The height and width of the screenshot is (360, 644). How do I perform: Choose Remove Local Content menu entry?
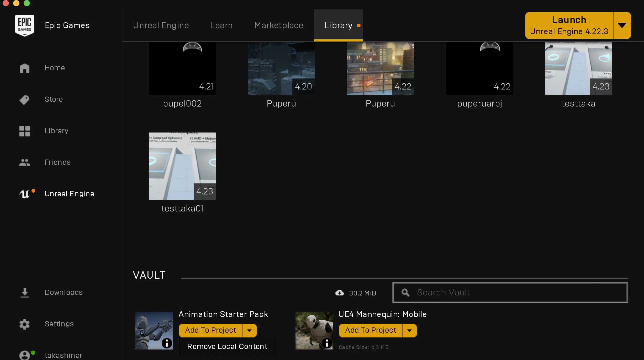click(227, 347)
